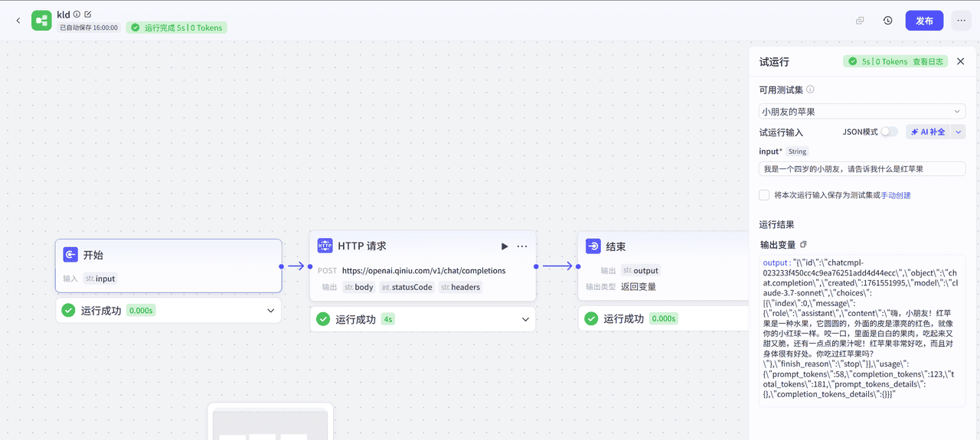Expand the 运行成功 result under 开始 node
The width and height of the screenshot is (980, 440).
click(270, 311)
